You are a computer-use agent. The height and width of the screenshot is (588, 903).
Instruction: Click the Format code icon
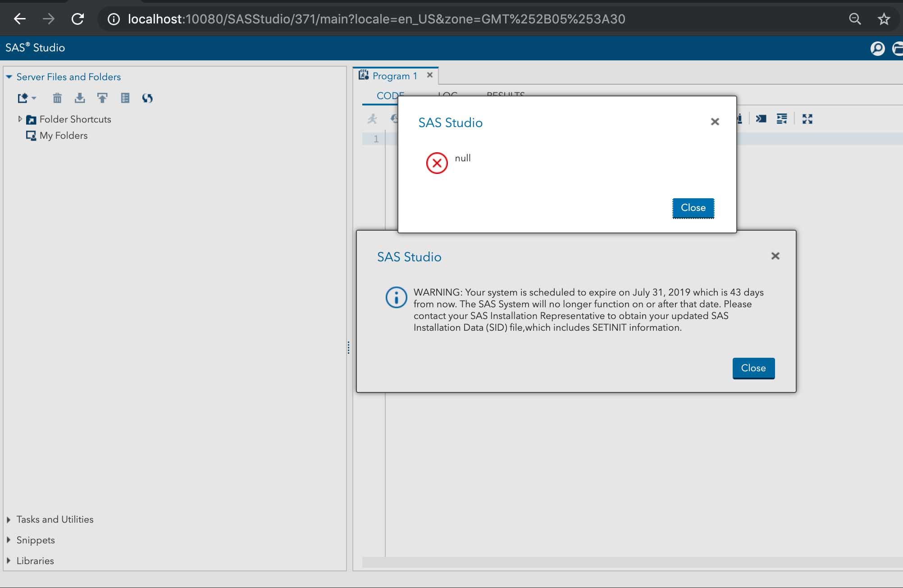(782, 119)
